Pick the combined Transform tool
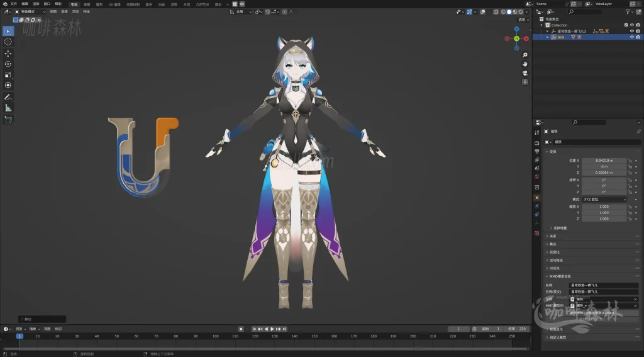Screen dimensions: 644x357 pyautogui.click(x=8, y=85)
